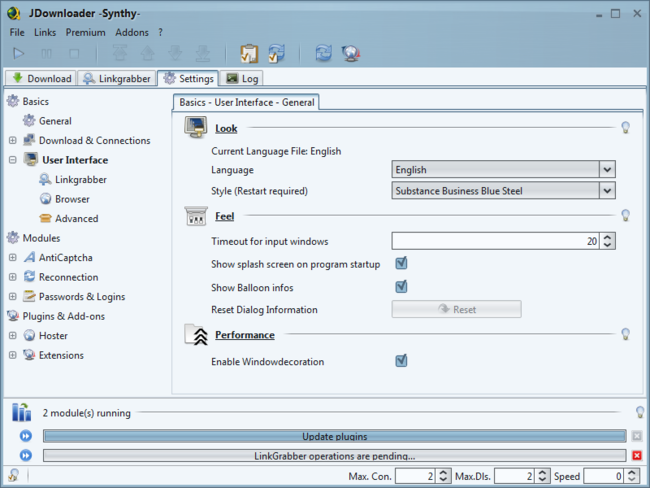The height and width of the screenshot is (488, 650).
Task: Open the Language dropdown
Action: 503,170
